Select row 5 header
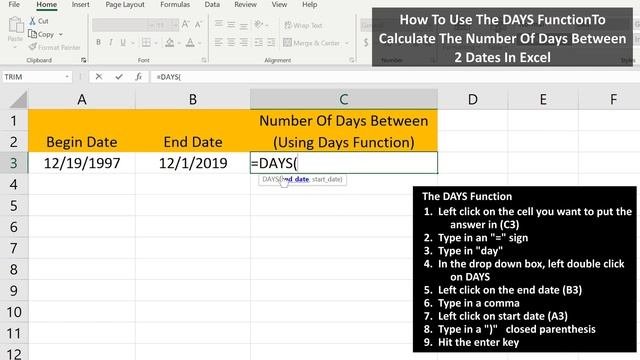The width and height of the screenshot is (640, 360). pos(14,205)
